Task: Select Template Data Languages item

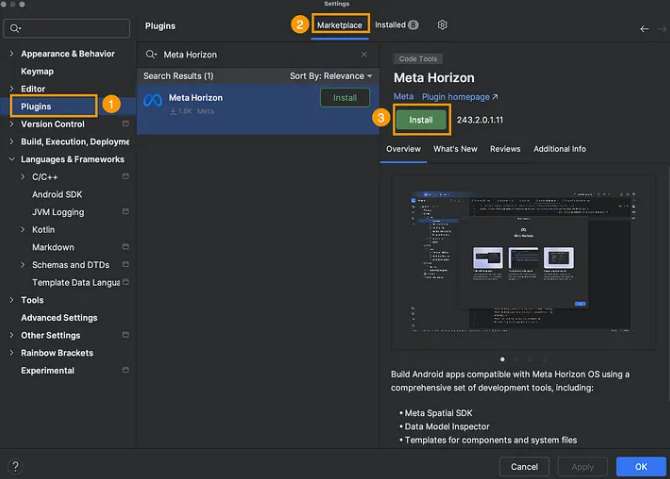Action: point(76,282)
